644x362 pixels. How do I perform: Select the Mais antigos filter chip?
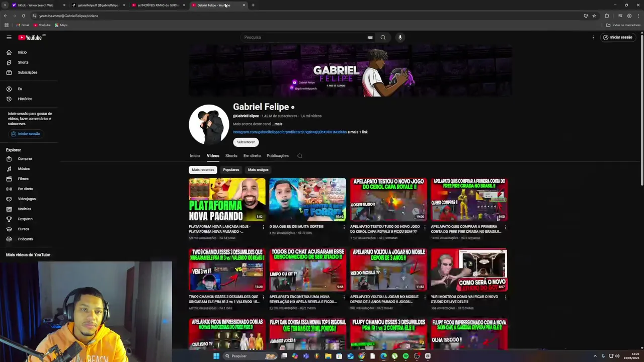tap(258, 170)
